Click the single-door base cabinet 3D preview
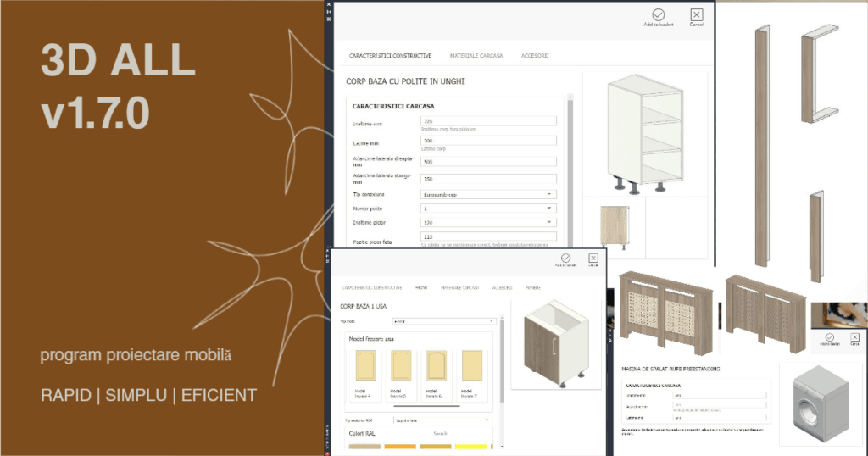 555,344
